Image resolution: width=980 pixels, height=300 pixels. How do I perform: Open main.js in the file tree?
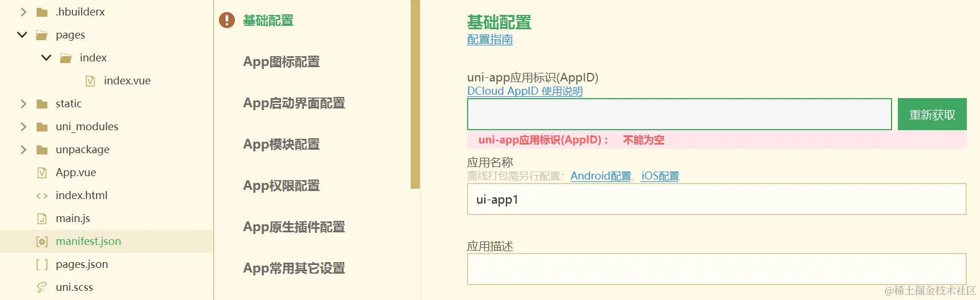coord(73,219)
